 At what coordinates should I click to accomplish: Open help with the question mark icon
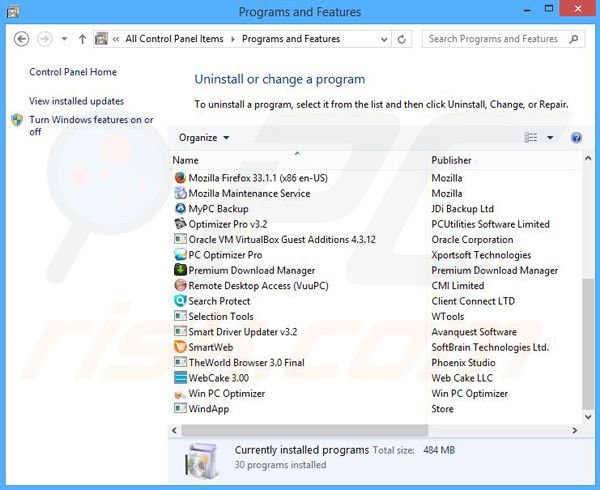(x=576, y=138)
